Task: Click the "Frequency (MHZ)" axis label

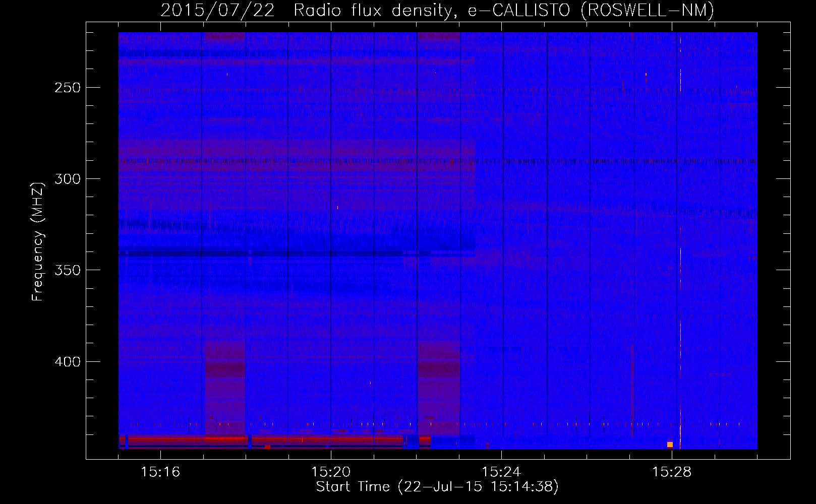Action: coord(38,241)
